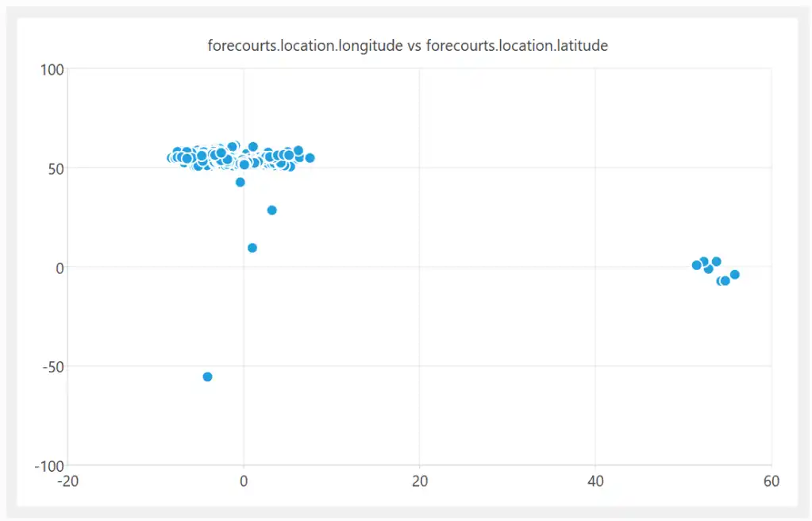This screenshot has width=812, height=521.
Task: Click the y-axis label 100
Action: (52, 69)
